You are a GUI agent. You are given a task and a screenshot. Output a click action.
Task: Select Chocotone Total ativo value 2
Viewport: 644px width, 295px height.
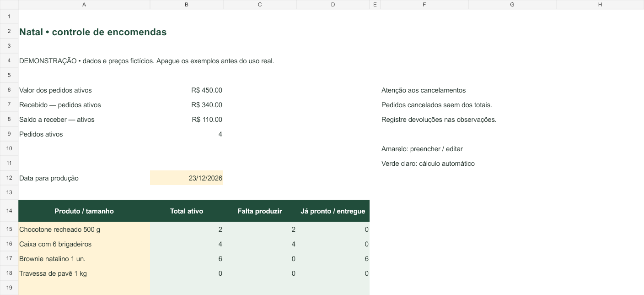coord(187,229)
